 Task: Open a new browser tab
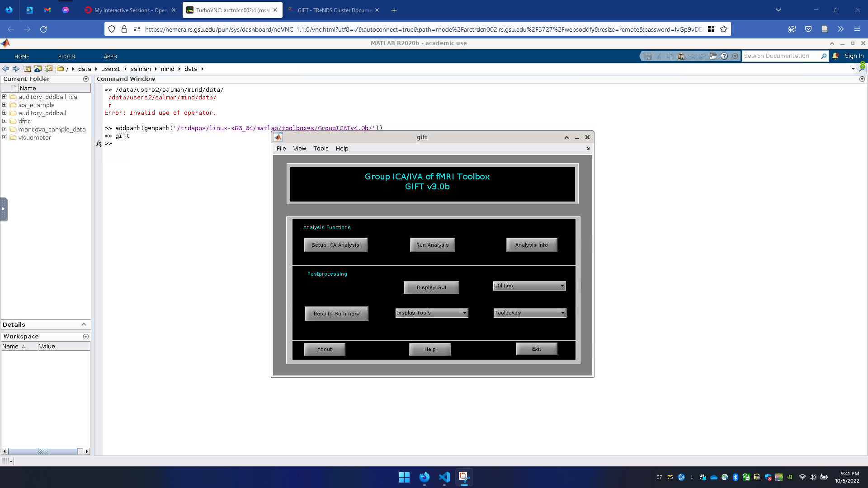pos(394,10)
